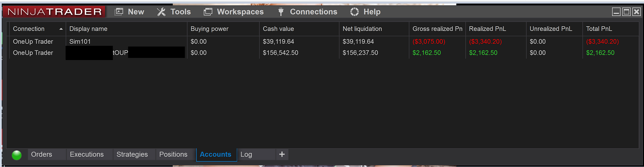This screenshot has height=167, width=644.
Task: Click the Workspaces stacked windows icon
Action: coord(208,12)
